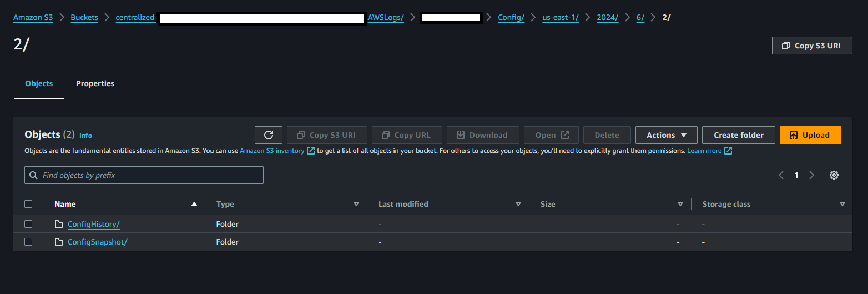Click the search magnifier icon
Screen dimensions: 868x294
pyautogui.click(x=34, y=175)
